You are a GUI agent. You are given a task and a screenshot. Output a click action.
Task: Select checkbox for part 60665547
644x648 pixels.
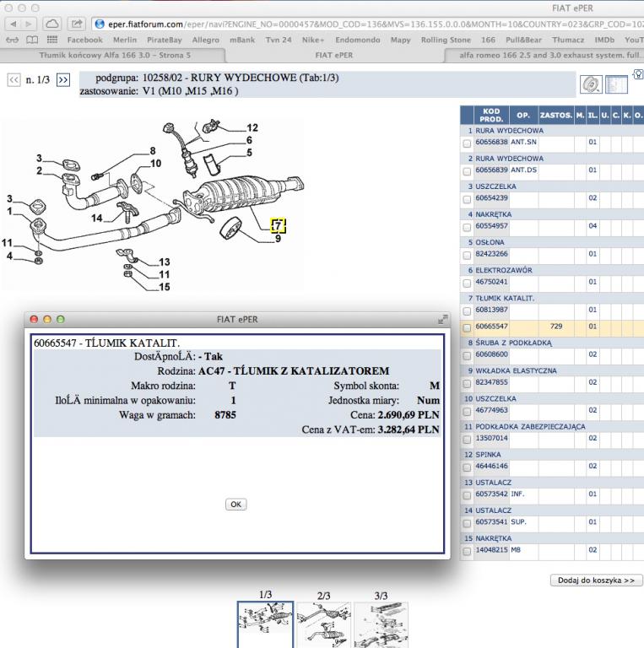[467, 326]
